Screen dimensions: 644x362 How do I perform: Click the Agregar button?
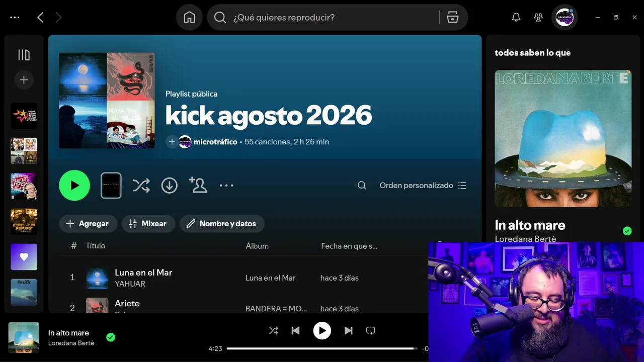(x=88, y=224)
